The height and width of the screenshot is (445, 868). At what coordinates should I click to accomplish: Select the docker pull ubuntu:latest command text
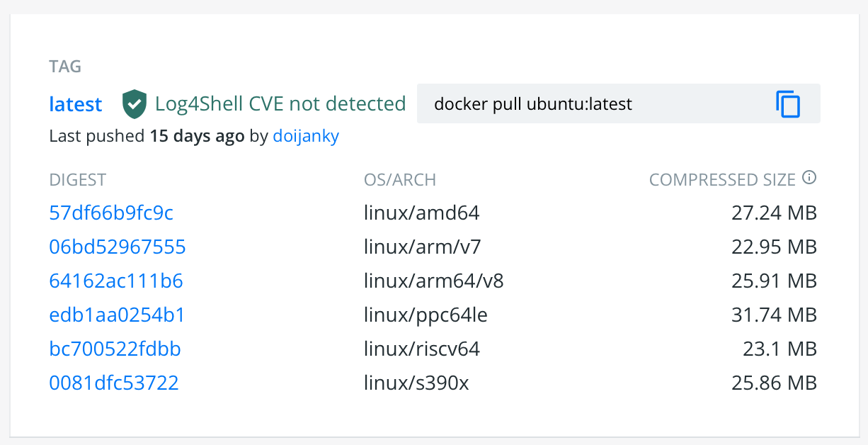(530, 103)
